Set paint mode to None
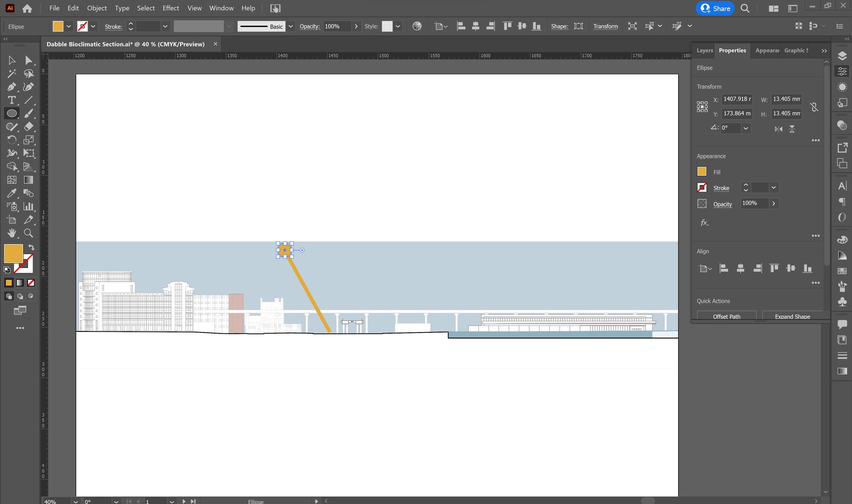Screen dimensions: 852x504 (x=31, y=283)
